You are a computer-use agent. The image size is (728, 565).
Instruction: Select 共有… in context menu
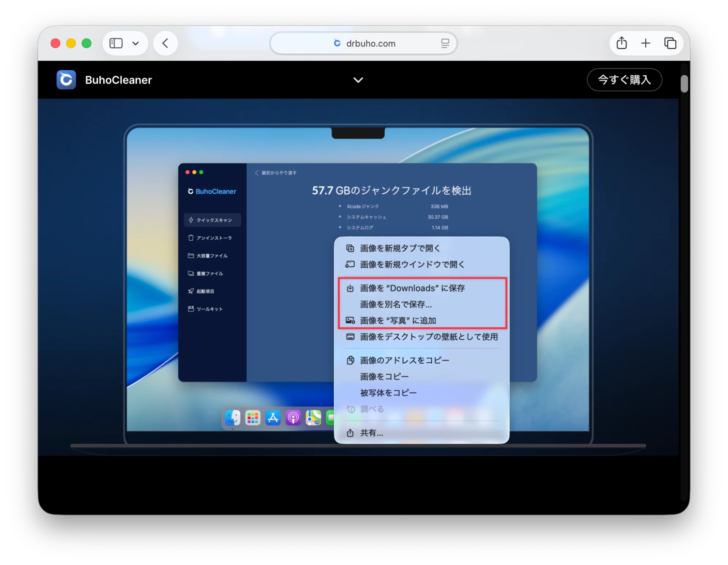tap(421, 433)
